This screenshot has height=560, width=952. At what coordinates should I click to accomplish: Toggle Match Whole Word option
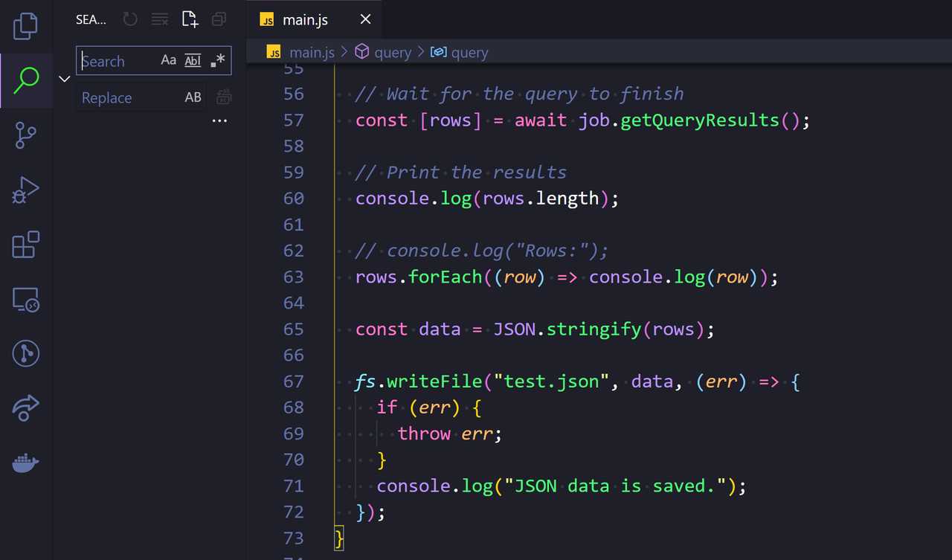[193, 61]
